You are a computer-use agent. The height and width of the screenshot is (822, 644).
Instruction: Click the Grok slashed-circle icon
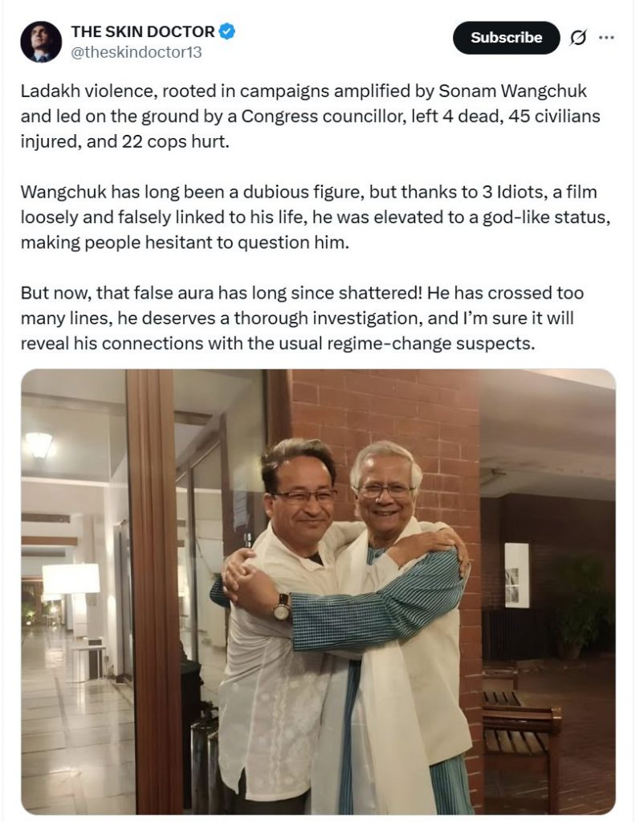click(x=577, y=38)
